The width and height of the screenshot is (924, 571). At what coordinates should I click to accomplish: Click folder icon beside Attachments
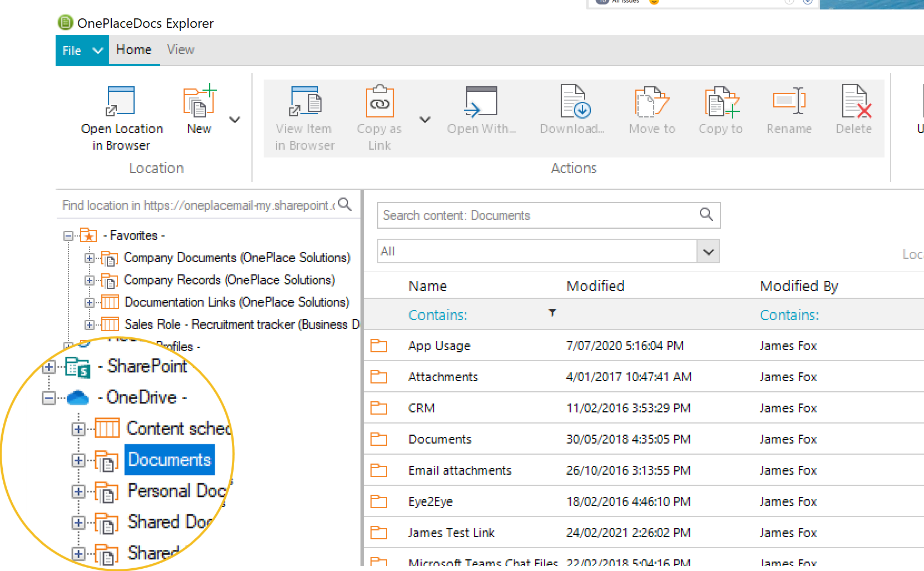[379, 377]
